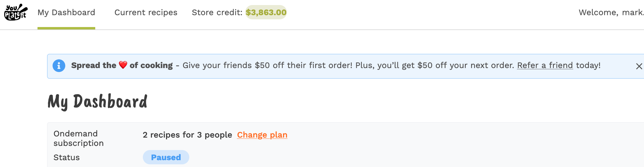Click the blue info icon in banner
This screenshot has height=167, width=644.
[59, 66]
